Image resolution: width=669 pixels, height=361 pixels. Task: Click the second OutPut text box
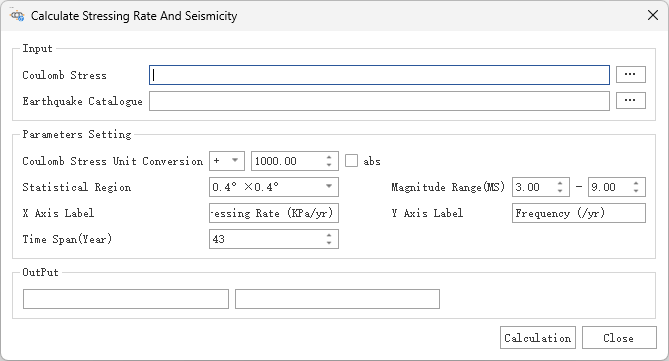point(337,299)
